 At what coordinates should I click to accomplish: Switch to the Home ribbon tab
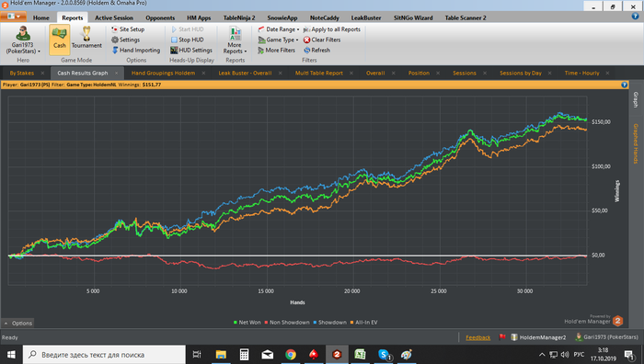pos(41,17)
